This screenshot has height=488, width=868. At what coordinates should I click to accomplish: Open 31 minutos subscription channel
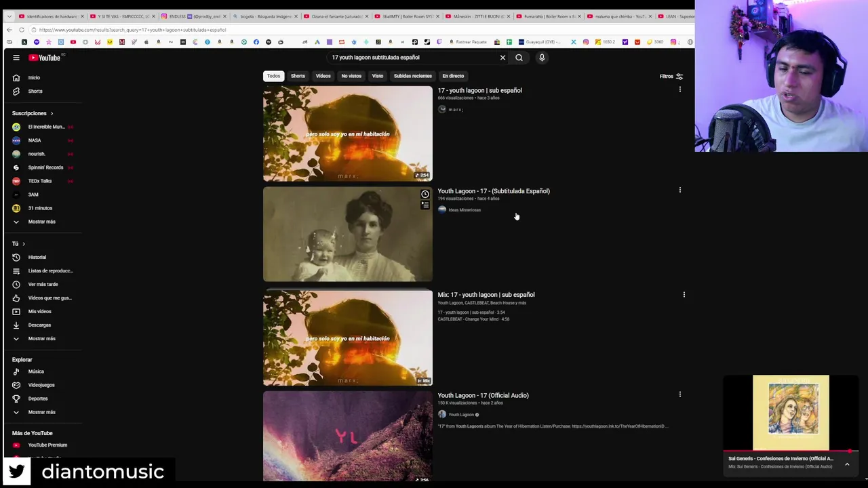click(x=41, y=208)
